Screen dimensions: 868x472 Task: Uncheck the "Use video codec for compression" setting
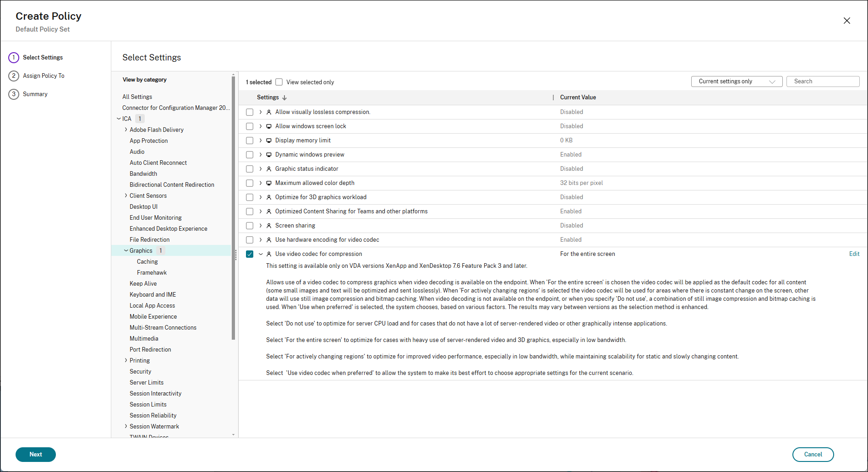coord(250,254)
